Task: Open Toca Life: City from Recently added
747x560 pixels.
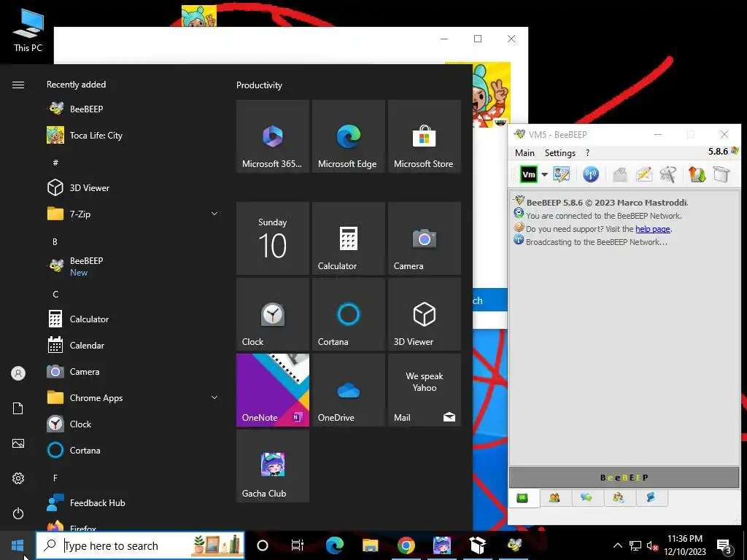Action: coord(133,136)
